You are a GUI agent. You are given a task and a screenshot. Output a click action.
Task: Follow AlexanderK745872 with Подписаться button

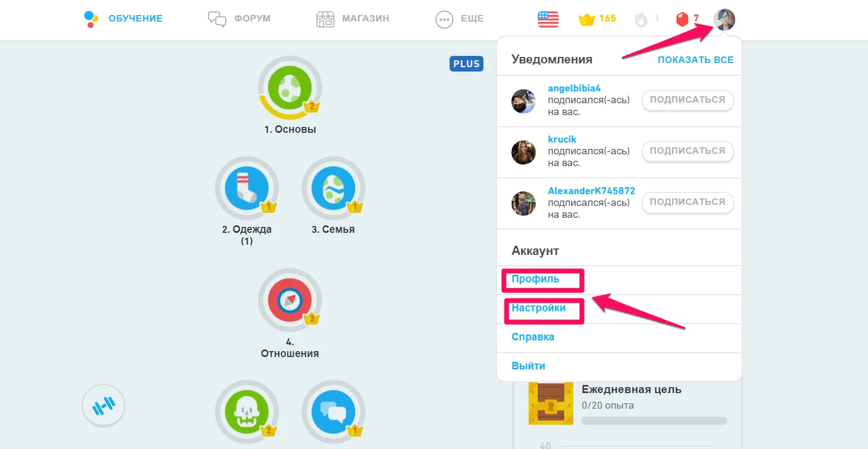click(687, 202)
